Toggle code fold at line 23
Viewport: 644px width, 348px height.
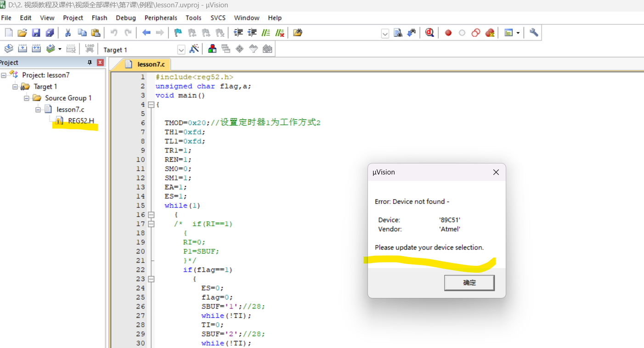151,279
